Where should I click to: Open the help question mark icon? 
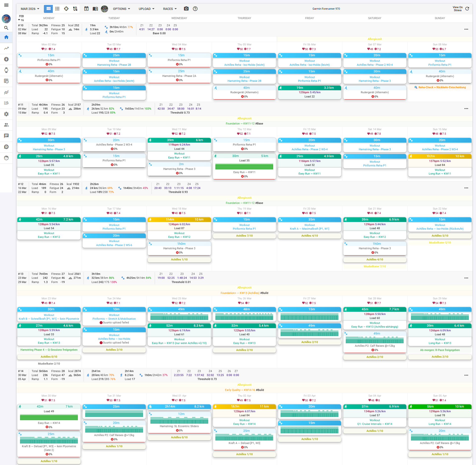click(x=195, y=9)
